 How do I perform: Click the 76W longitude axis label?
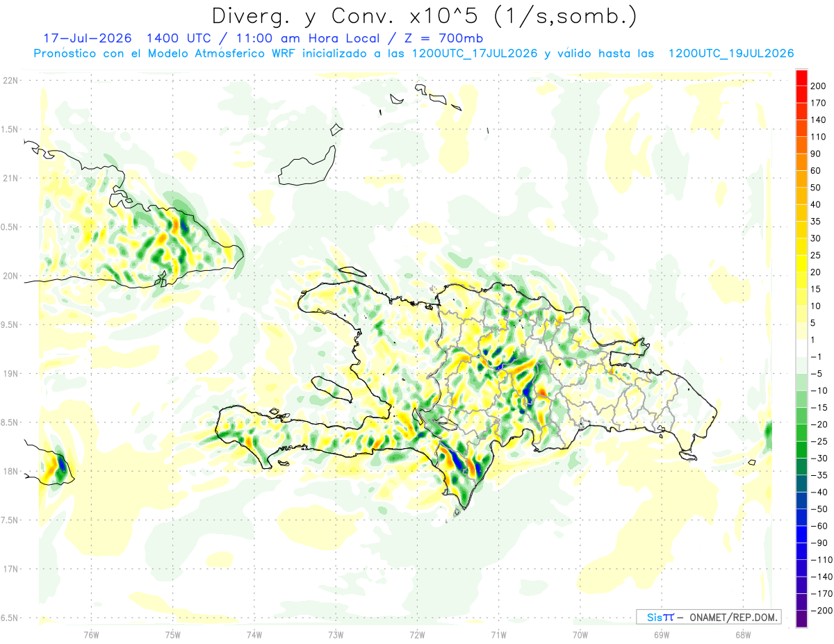[91, 634]
